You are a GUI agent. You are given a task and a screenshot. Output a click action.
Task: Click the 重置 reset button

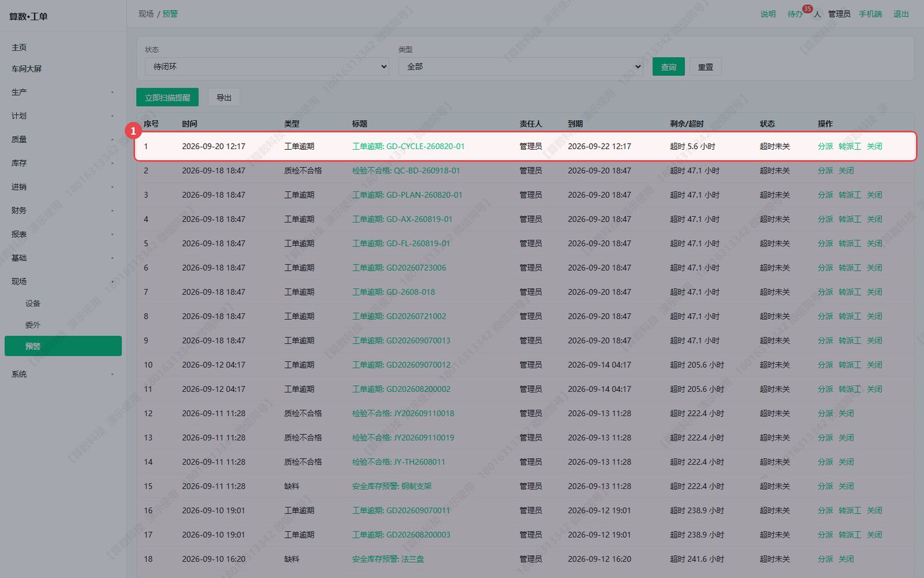[x=705, y=67]
